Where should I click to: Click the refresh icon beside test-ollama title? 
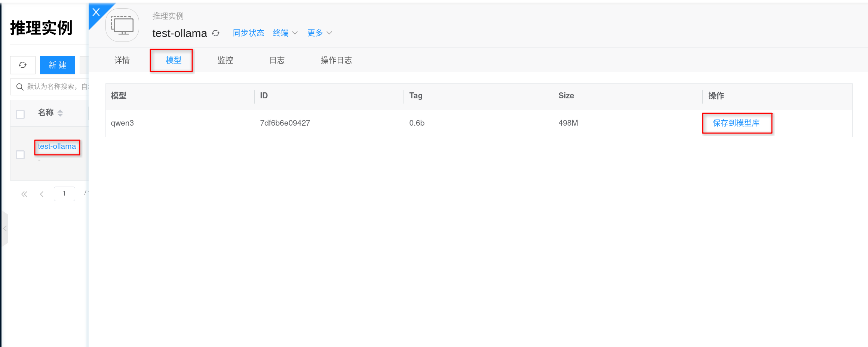(x=216, y=33)
